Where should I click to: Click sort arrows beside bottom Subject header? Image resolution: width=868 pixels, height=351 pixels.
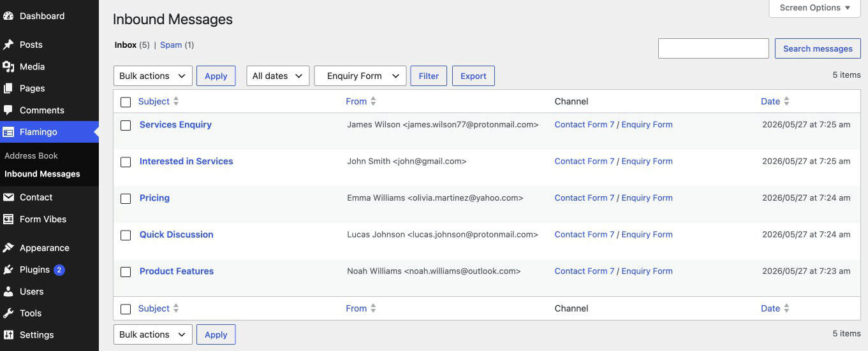coord(176,308)
